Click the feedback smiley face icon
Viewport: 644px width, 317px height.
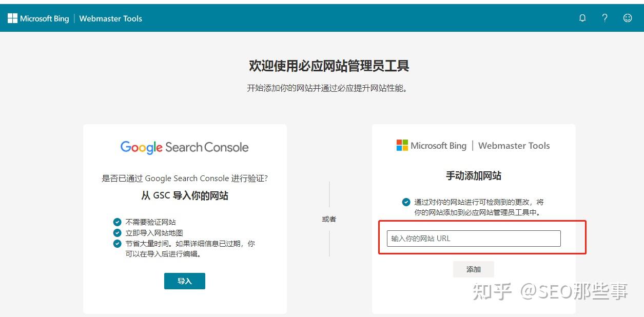coord(628,18)
